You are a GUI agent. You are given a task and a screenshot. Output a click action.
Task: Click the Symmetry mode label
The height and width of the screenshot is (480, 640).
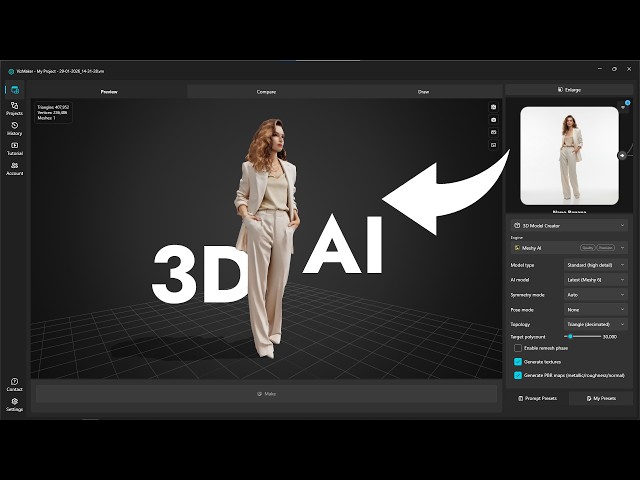point(527,295)
